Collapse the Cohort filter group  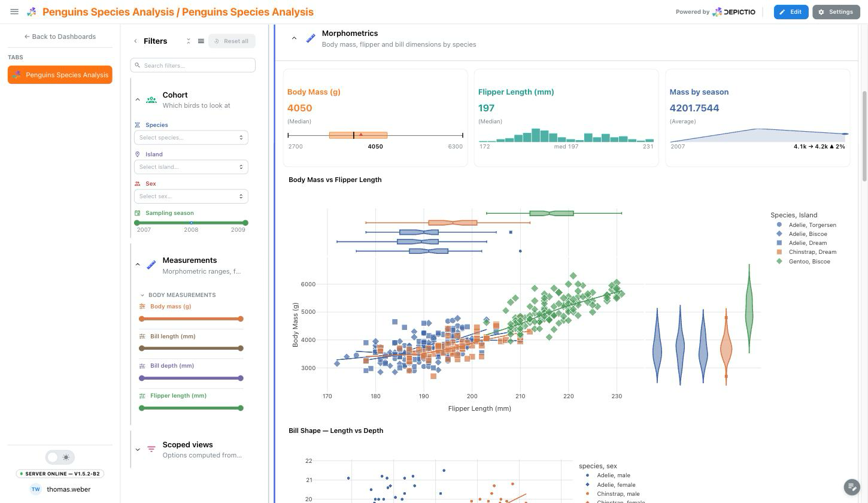click(138, 100)
